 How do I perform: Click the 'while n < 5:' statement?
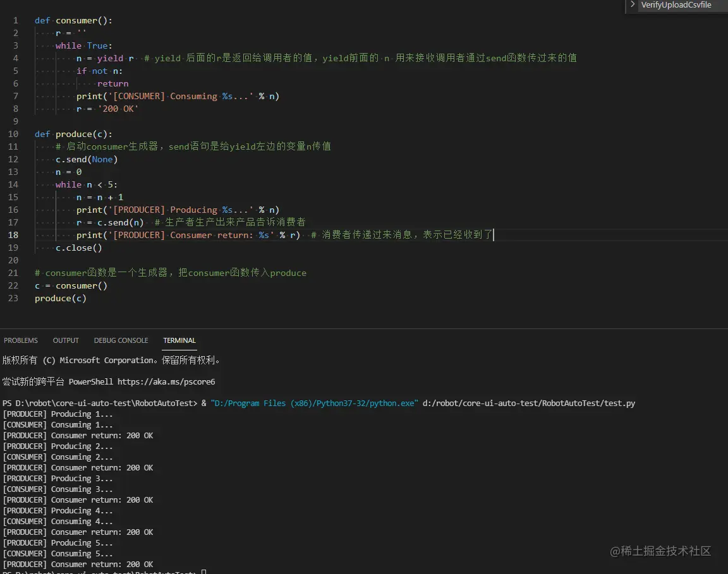87,184
